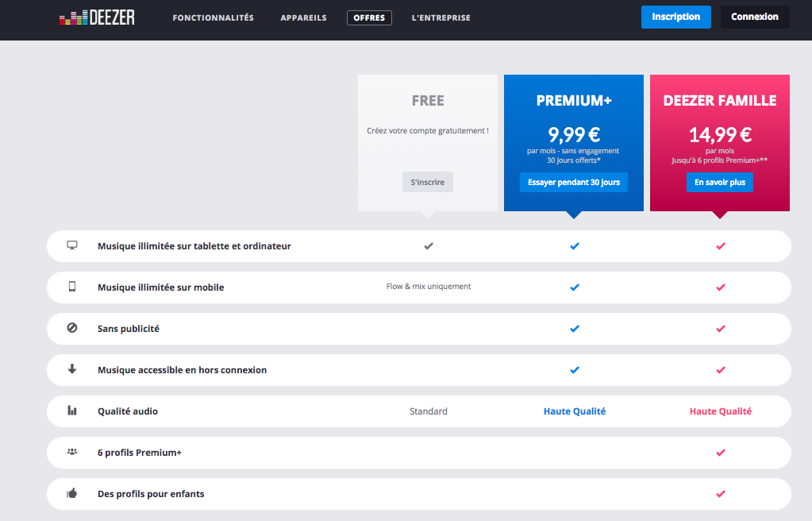Start trial with Essayer pendant 30 jours
812x521 pixels.
click(574, 182)
